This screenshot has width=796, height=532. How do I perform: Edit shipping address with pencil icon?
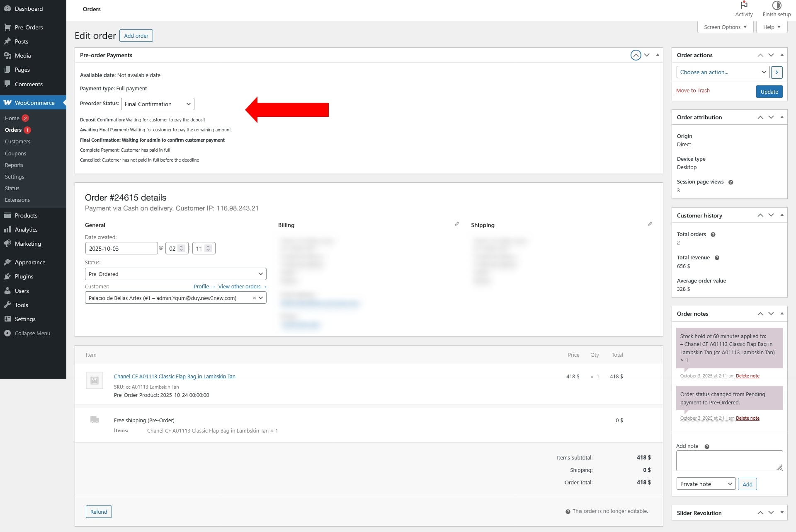click(x=650, y=224)
